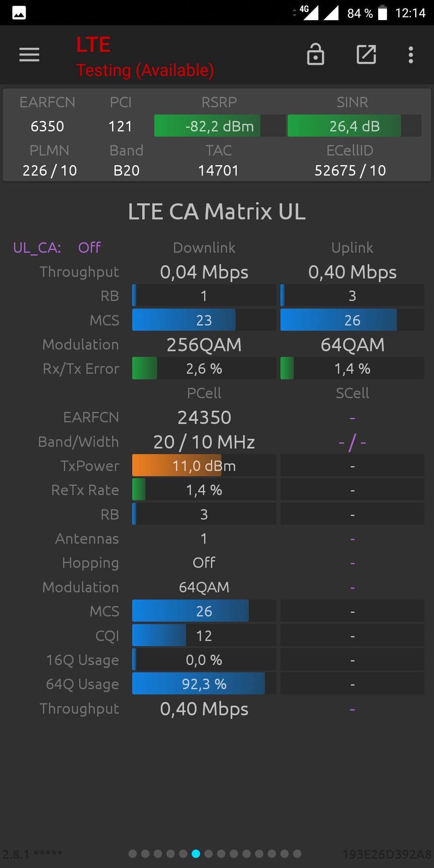Select the highlighted cyan page dot

[196, 854]
